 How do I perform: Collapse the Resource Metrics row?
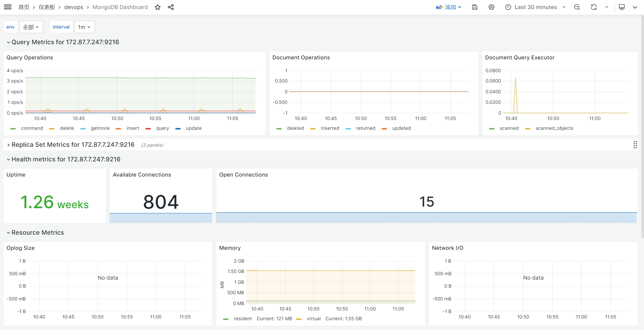tap(38, 232)
